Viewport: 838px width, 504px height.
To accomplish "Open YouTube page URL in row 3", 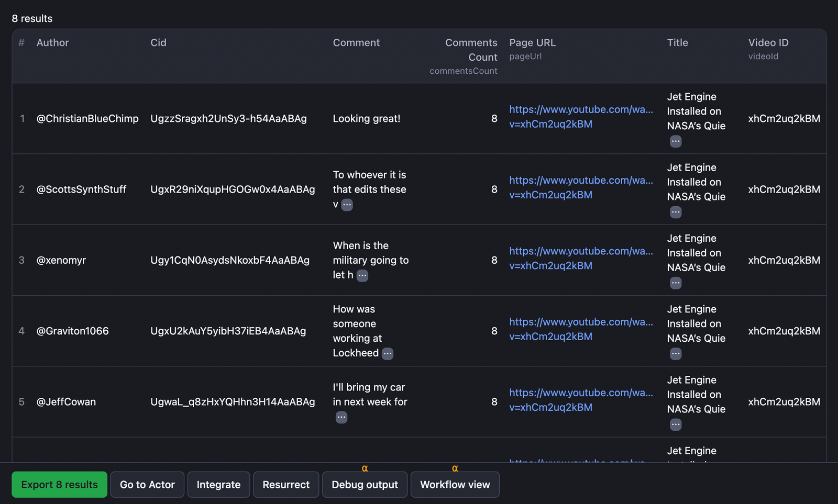I will click(x=580, y=259).
